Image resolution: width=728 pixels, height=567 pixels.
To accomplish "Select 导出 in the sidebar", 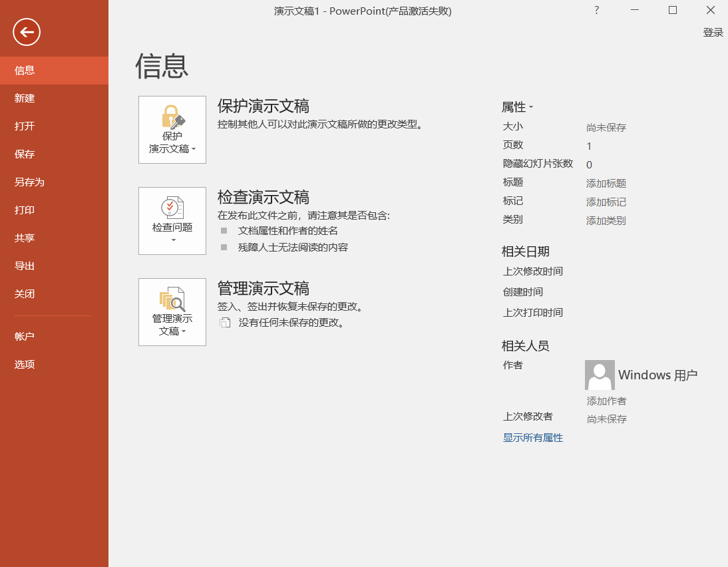I will click(x=54, y=266).
